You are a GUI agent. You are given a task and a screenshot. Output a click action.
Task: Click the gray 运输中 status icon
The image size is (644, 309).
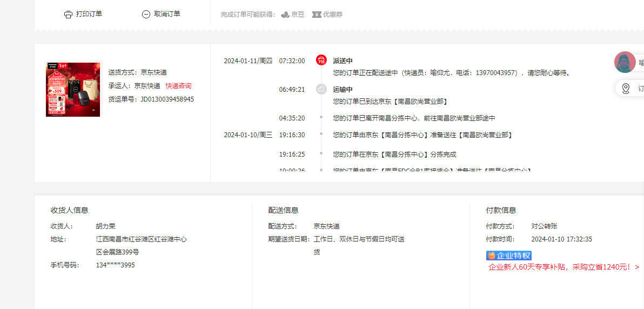click(x=321, y=89)
